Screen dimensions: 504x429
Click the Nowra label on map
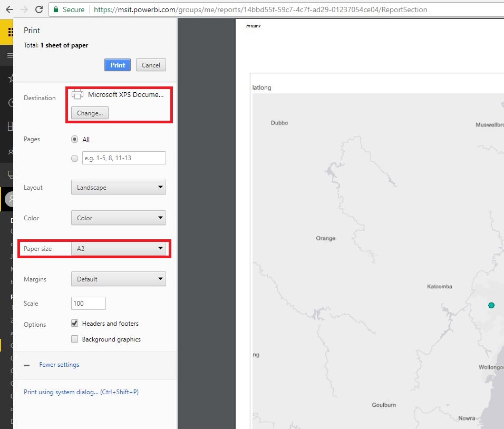point(467,418)
